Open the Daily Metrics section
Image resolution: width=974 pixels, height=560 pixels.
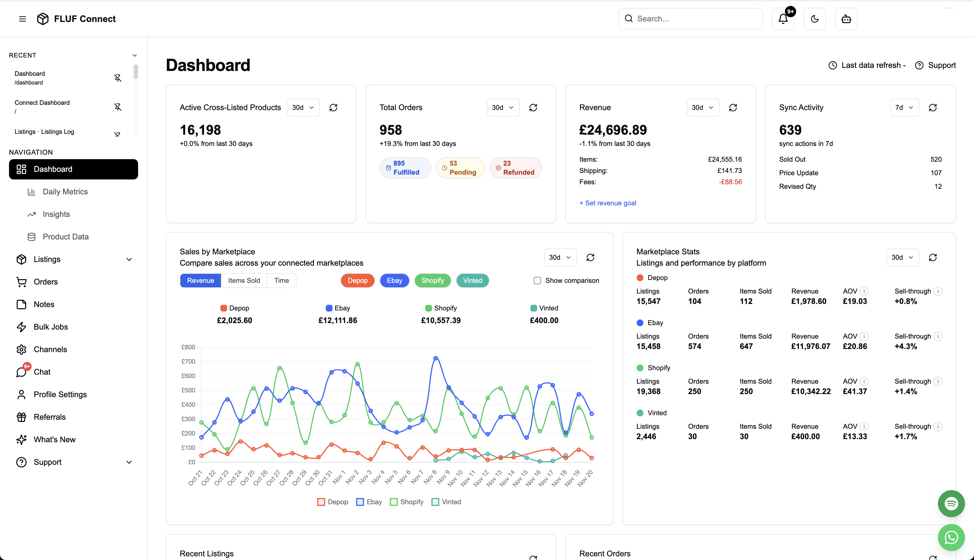click(x=65, y=192)
